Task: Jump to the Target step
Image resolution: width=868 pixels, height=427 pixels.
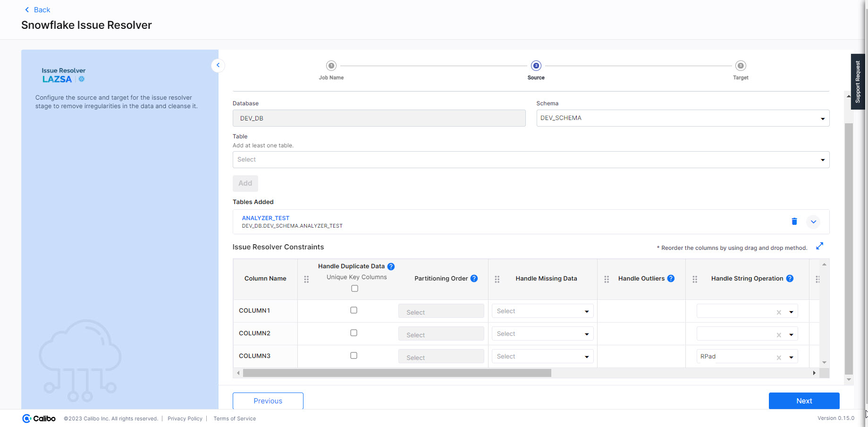Action: (x=741, y=70)
